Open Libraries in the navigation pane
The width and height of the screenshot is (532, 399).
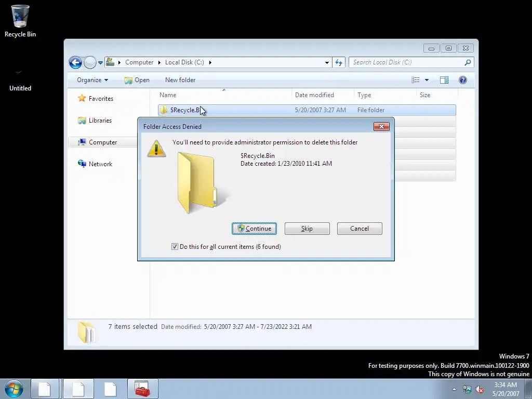pyautogui.click(x=100, y=121)
